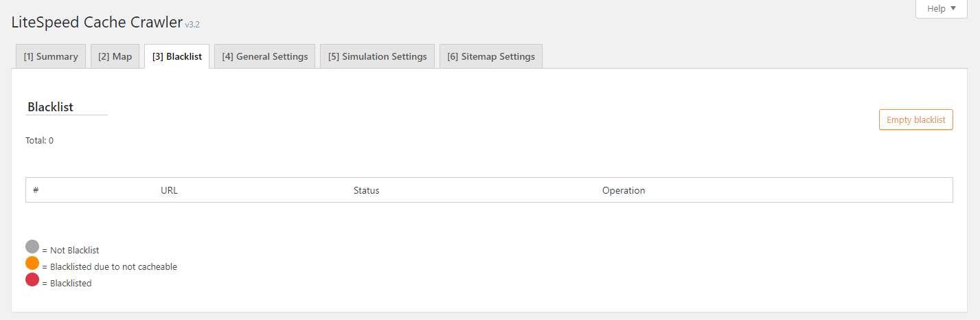980x320 pixels.
Task: Click the Total: 0 count text
Action: point(39,141)
